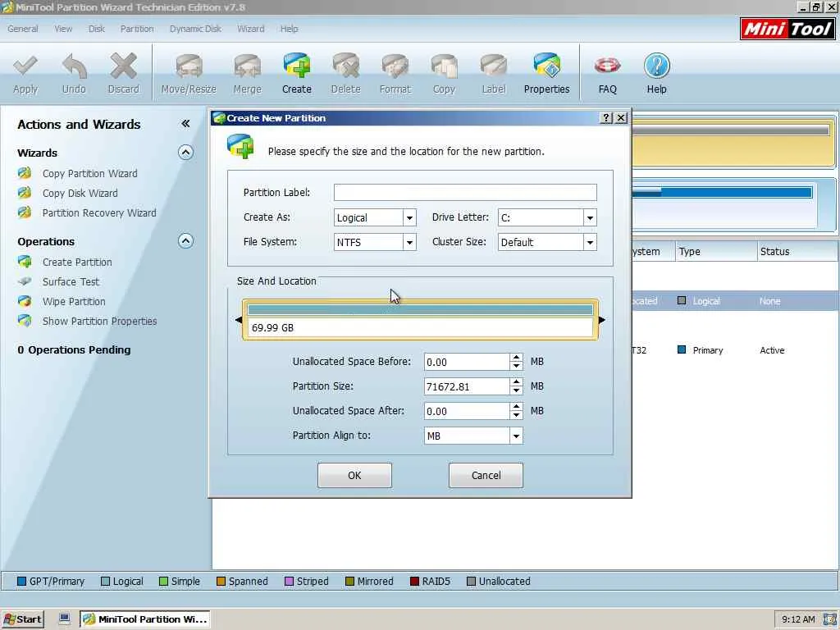The height and width of the screenshot is (630, 840).
Task: Click the Copy Partition Wizard icon
Action: [x=25, y=173]
